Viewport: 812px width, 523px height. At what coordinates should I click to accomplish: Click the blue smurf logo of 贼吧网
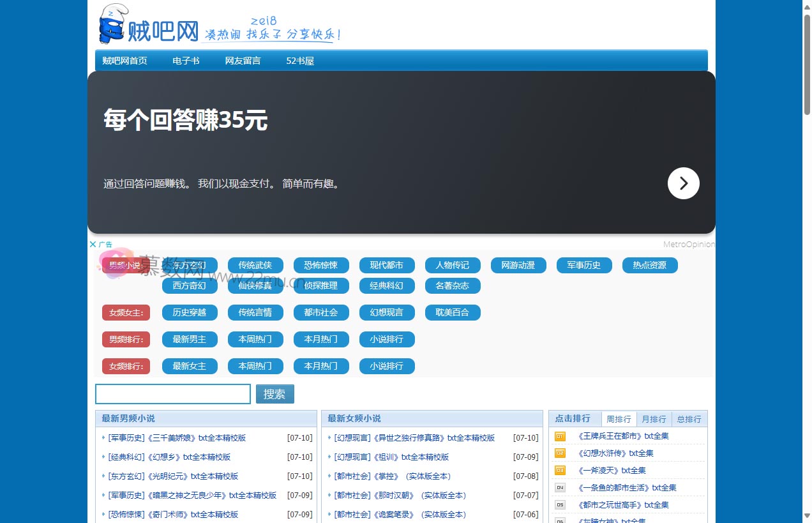point(112,24)
